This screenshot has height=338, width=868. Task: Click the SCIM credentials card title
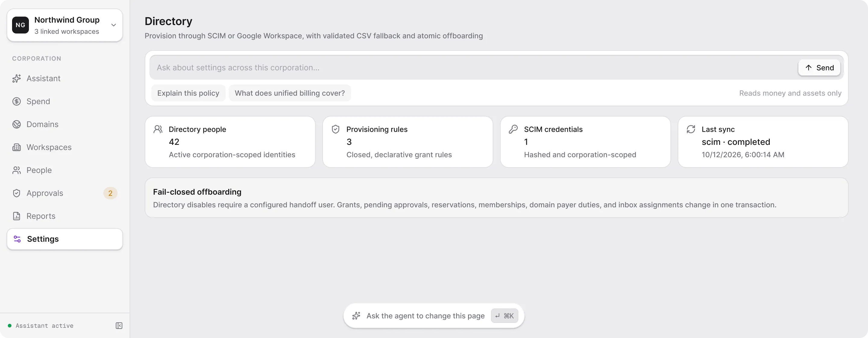click(x=553, y=129)
